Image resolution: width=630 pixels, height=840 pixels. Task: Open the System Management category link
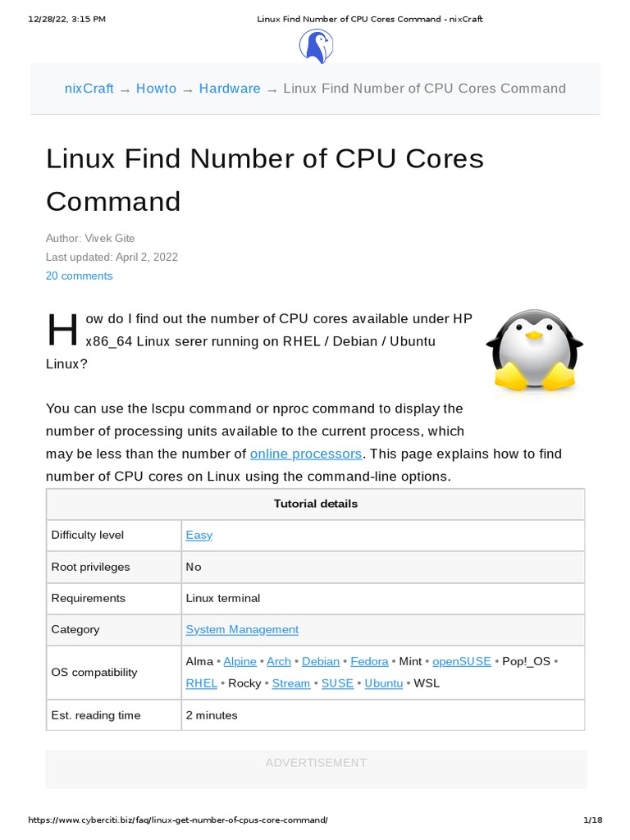pos(242,629)
